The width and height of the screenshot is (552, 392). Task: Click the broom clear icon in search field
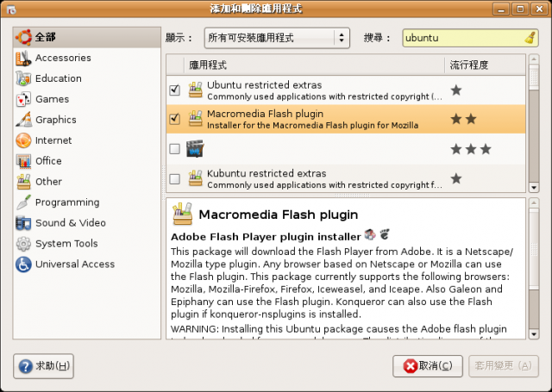pyautogui.click(x=530, y=38)
